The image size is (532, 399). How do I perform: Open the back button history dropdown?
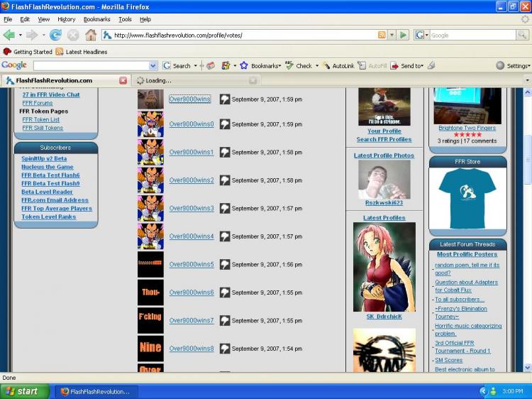(x=20, y=35)
